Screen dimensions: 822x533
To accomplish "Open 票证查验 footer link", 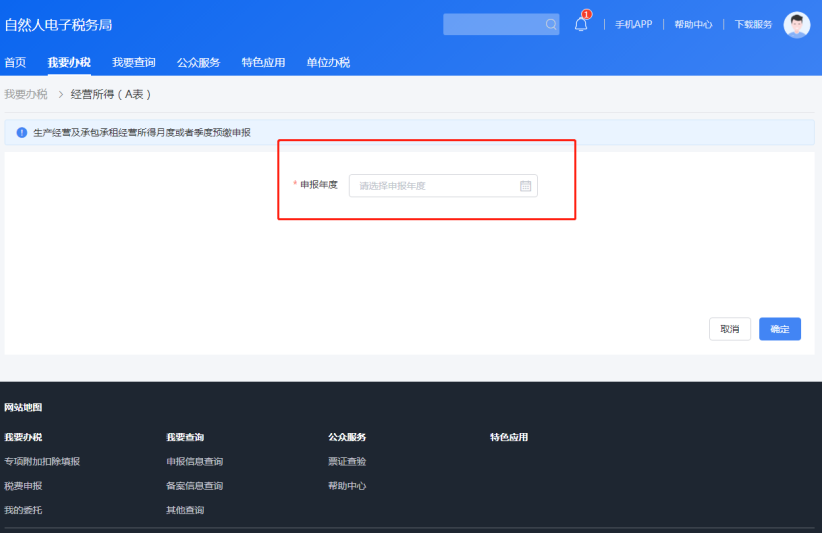I will click(347, 461).
